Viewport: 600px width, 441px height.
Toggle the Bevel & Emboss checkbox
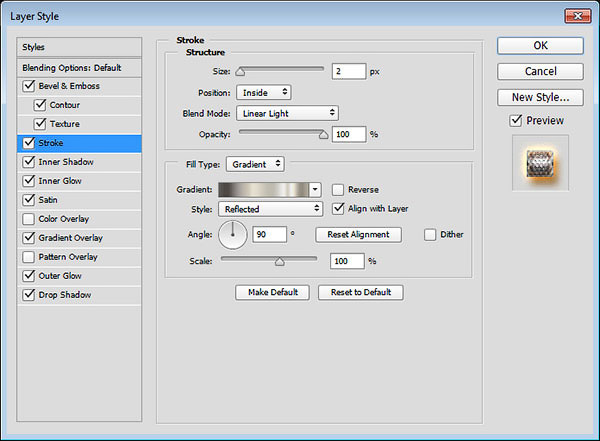(x=29, y=86)
